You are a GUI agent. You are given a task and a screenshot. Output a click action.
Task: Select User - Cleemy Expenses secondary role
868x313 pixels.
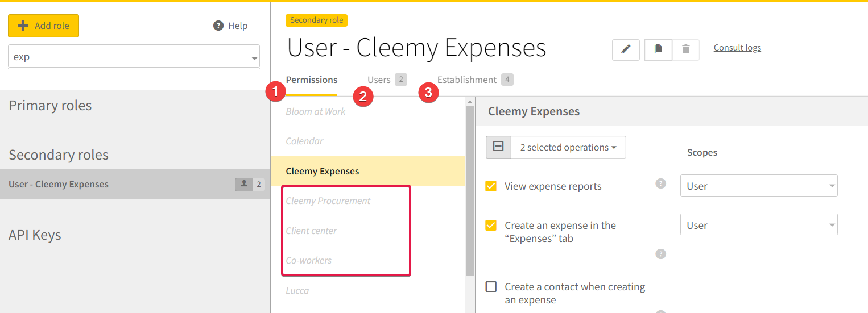click(135, 184)
